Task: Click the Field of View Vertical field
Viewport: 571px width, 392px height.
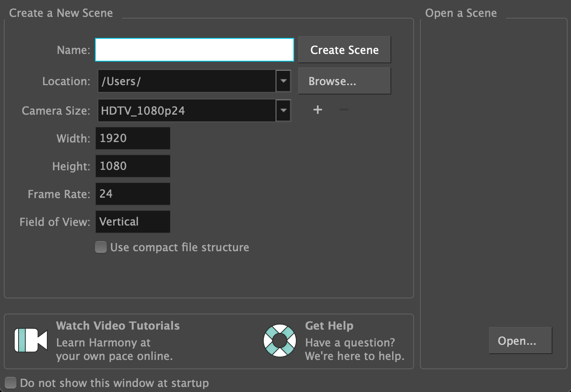Action: pyautogui.click(x=133, y=222)
